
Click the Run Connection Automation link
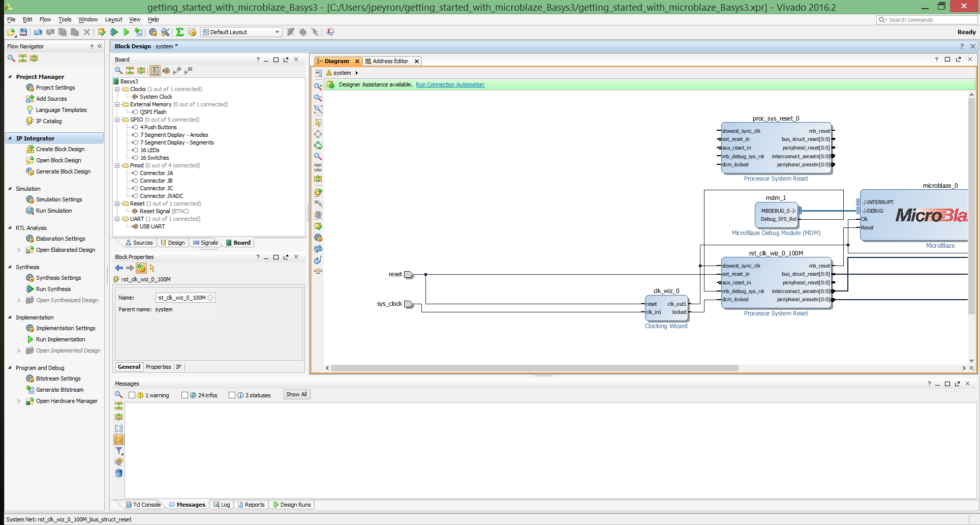click(450, 84)
